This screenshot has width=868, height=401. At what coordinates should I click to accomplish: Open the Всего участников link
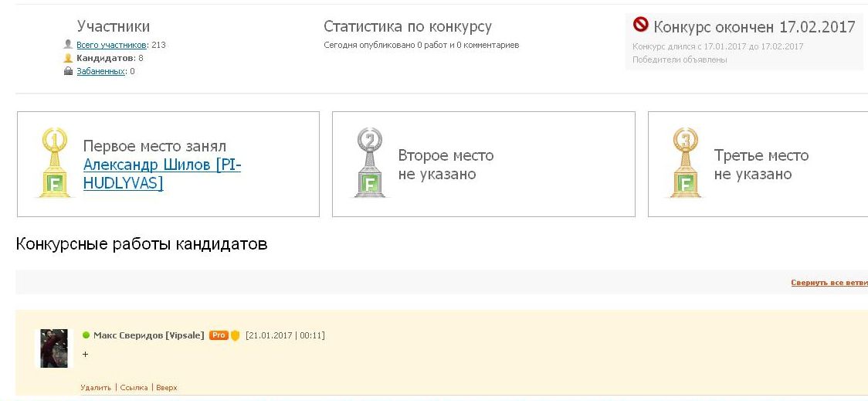[111, 45]
